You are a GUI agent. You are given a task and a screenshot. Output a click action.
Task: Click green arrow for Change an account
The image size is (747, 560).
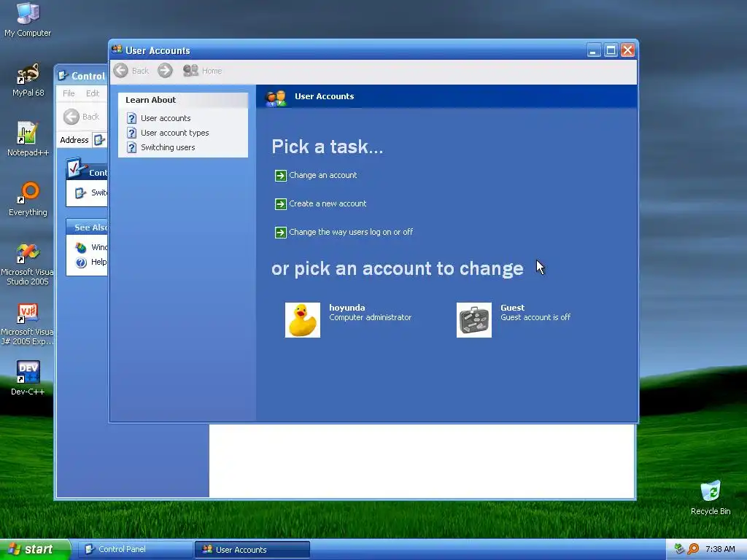point(281,176)
